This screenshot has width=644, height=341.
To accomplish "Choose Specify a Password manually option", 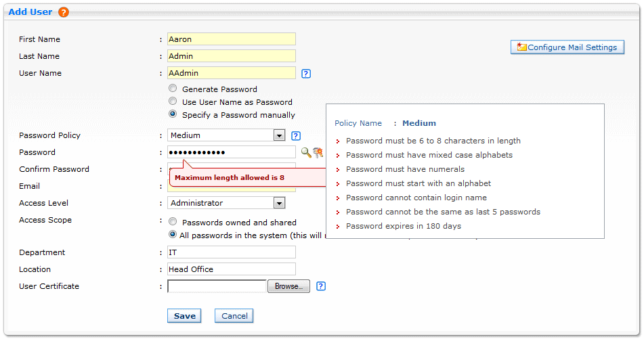I will 173,114.
